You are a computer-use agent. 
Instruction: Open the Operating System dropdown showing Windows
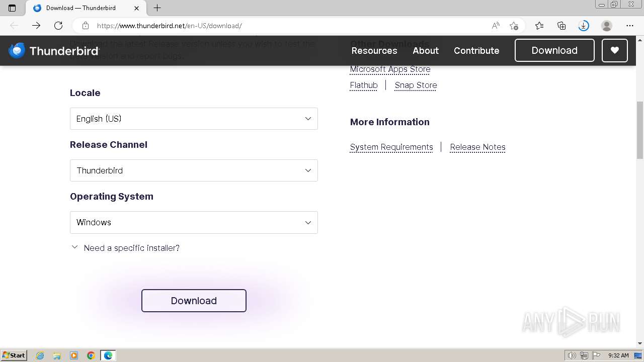point(194,222)
